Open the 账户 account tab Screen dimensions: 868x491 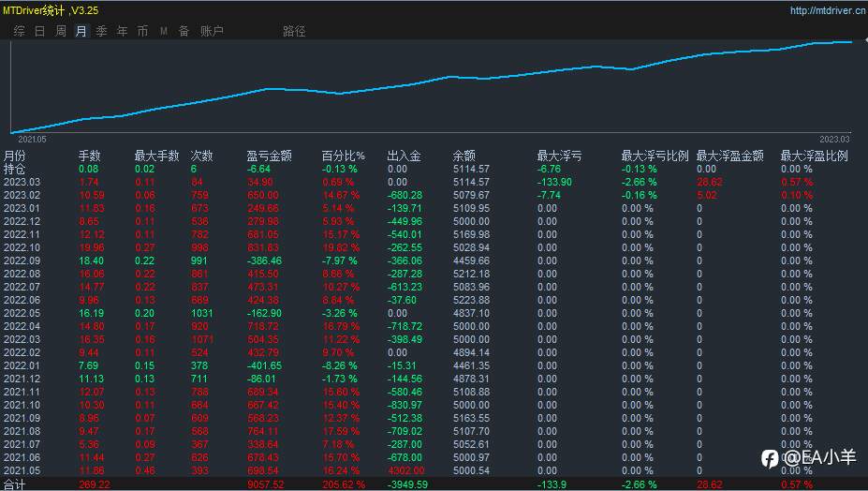tap(212, 31)
